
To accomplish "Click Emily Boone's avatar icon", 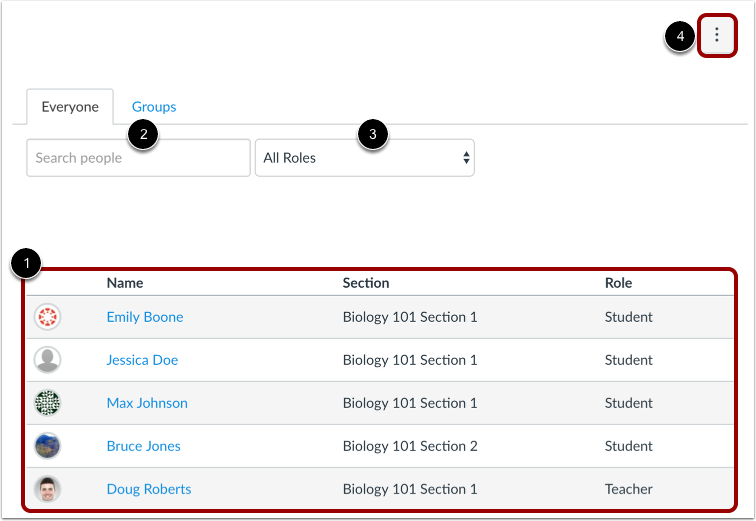I will [x=47, y=317].
